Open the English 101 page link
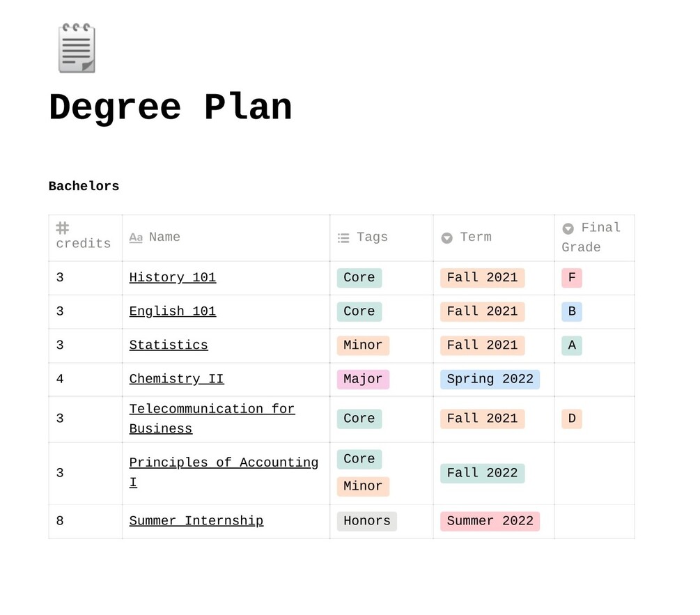700x615 pixels. pyautogui.click(x=173, y=311)
